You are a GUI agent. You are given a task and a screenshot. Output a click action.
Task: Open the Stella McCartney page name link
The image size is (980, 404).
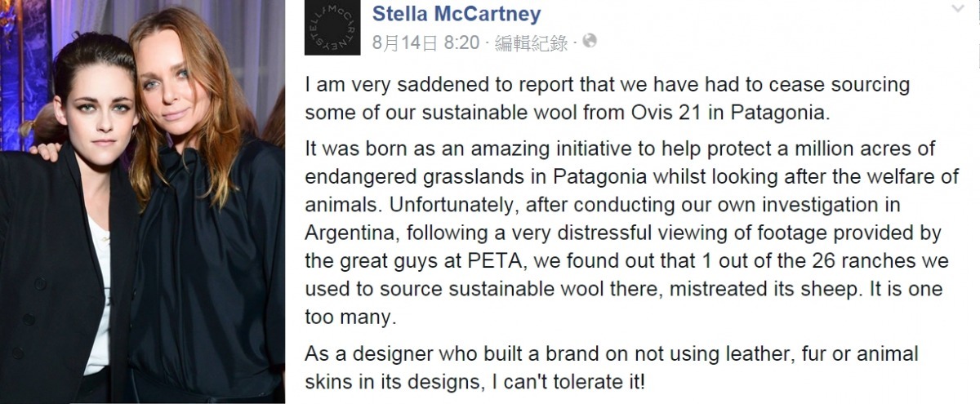[456, 14]
